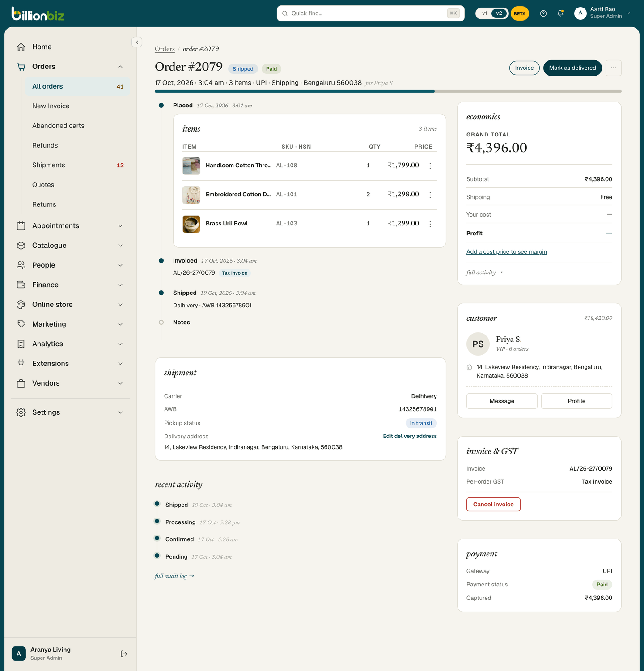The height and width of the screenshot is (671, 644).
Task: Click the billionbiz logo
Action: tap(38, 14)
